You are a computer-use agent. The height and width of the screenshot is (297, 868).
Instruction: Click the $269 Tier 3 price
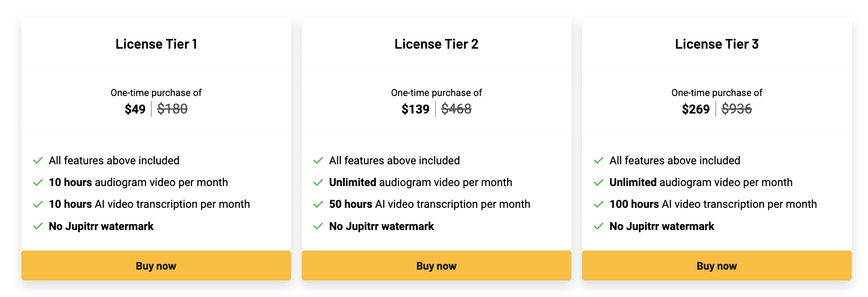click(x=696, y=109)
